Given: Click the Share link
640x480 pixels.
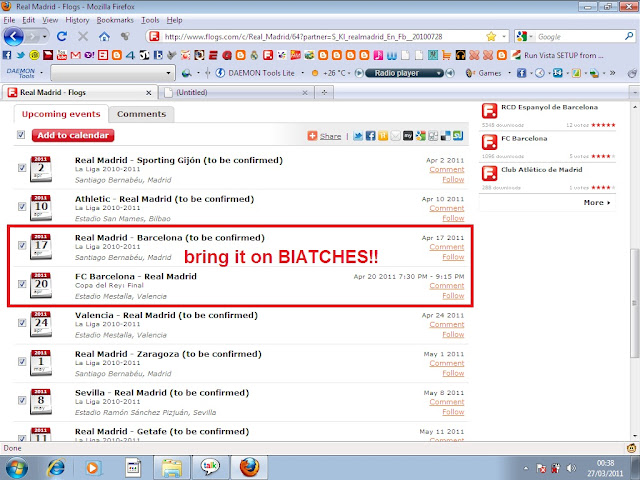Looking at the screenshot, I should tap(330, 136).
